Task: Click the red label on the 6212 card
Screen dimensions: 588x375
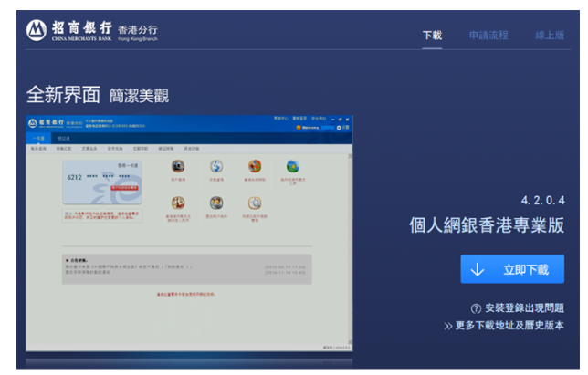Action: click(x=124, y=188)
